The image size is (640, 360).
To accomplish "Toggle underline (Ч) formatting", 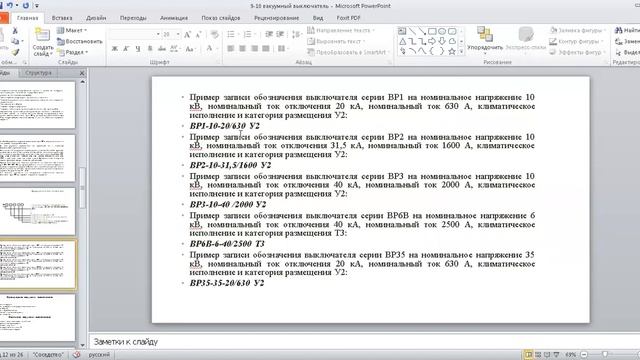I will pyautogui.click(x=138, y=49).
